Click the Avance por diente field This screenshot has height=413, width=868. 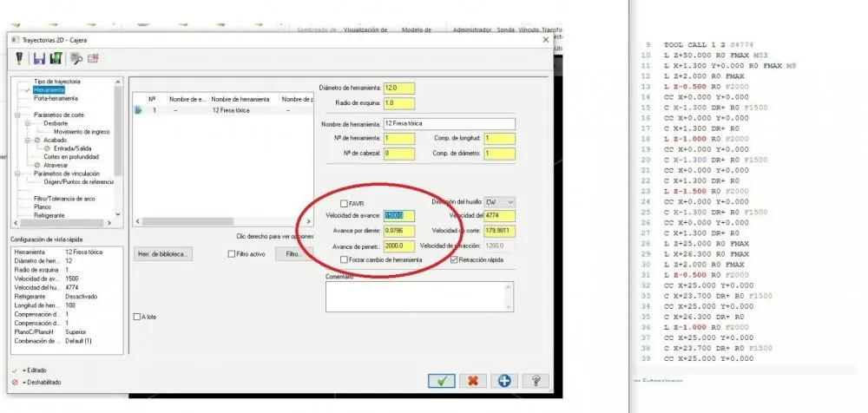tap(398, 231)
